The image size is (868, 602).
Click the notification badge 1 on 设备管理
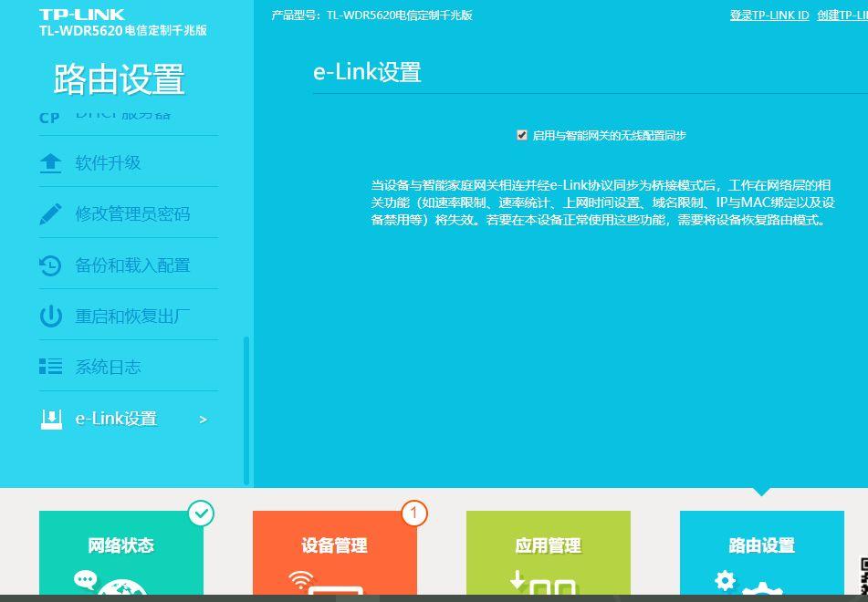(414, 513)
